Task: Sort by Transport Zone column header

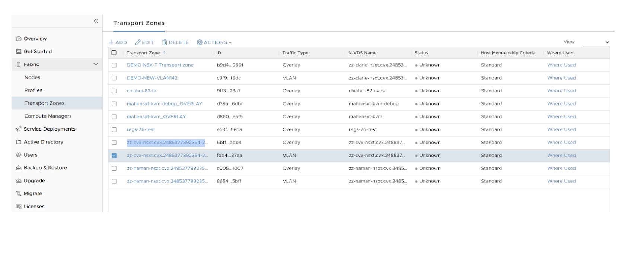Action: pos(143,53)
